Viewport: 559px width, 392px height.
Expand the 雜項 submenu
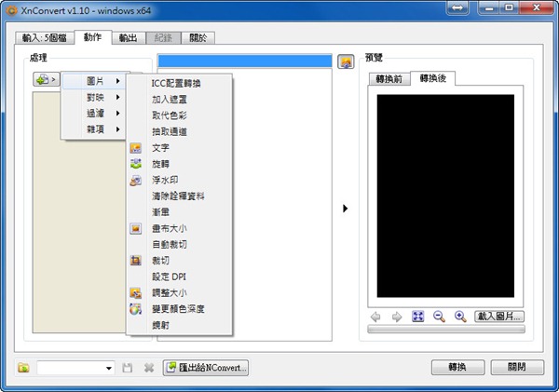(x=96, y=129)
